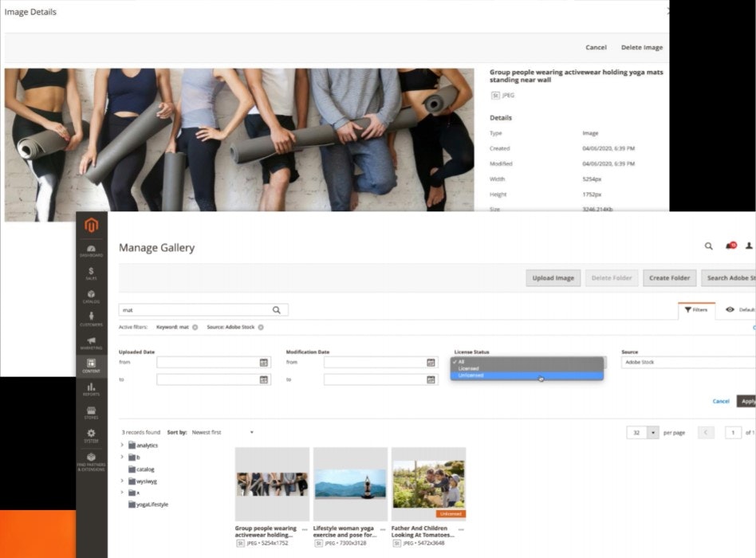Open the per page count dropdown
This screenshot has width=756, height=558.
pos(653,432)
